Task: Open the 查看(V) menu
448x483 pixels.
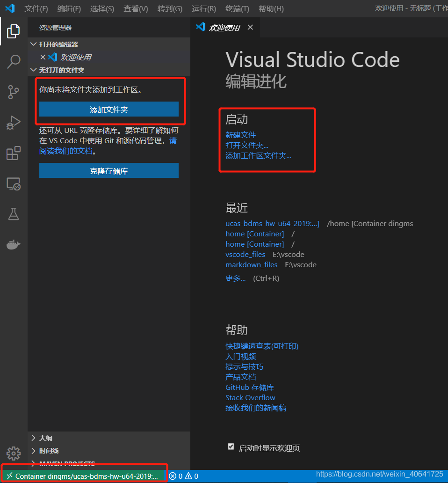Action: (x=136, y=8)
